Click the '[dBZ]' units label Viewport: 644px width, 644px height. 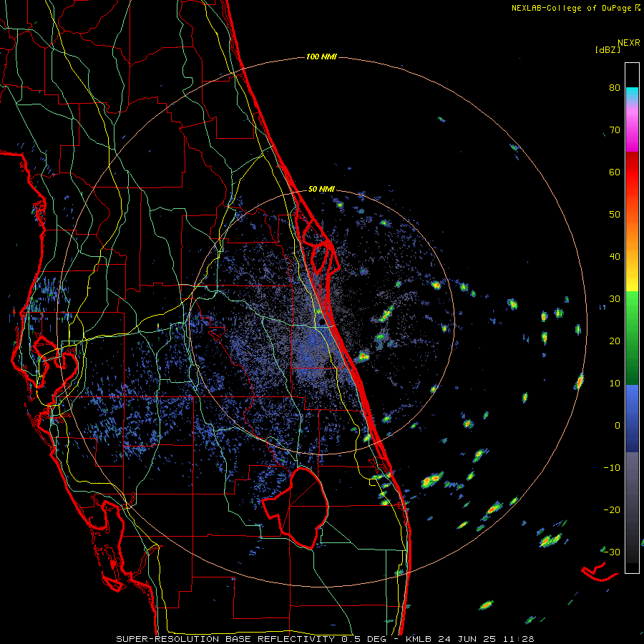(608, 49)
